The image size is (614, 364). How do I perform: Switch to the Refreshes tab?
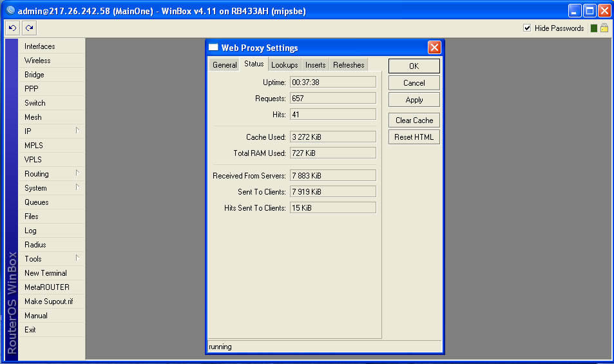349,65
